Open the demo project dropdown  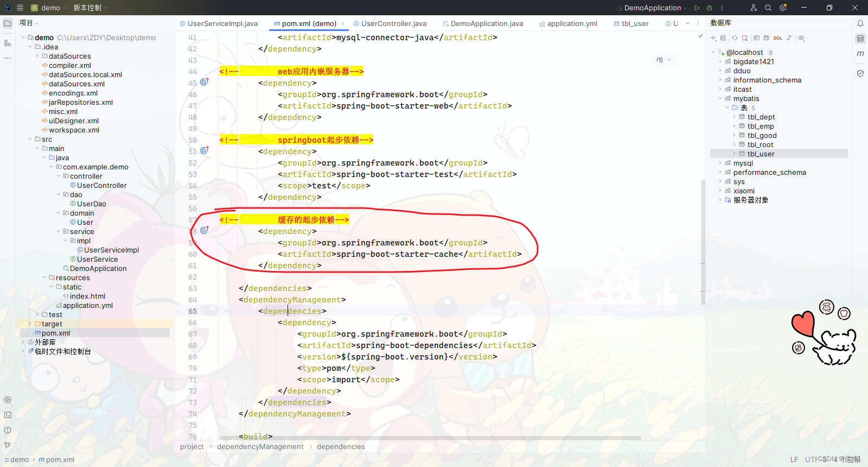point(48,8)
